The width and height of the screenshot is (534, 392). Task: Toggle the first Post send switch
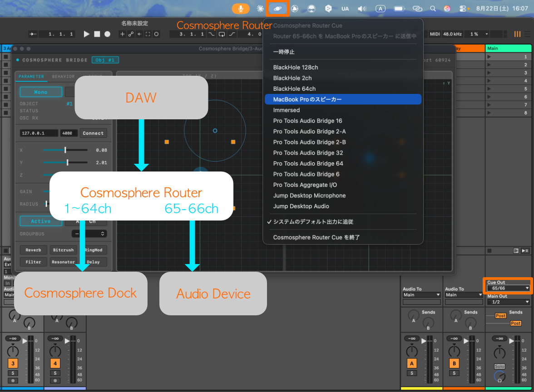[x=500, y=316]
